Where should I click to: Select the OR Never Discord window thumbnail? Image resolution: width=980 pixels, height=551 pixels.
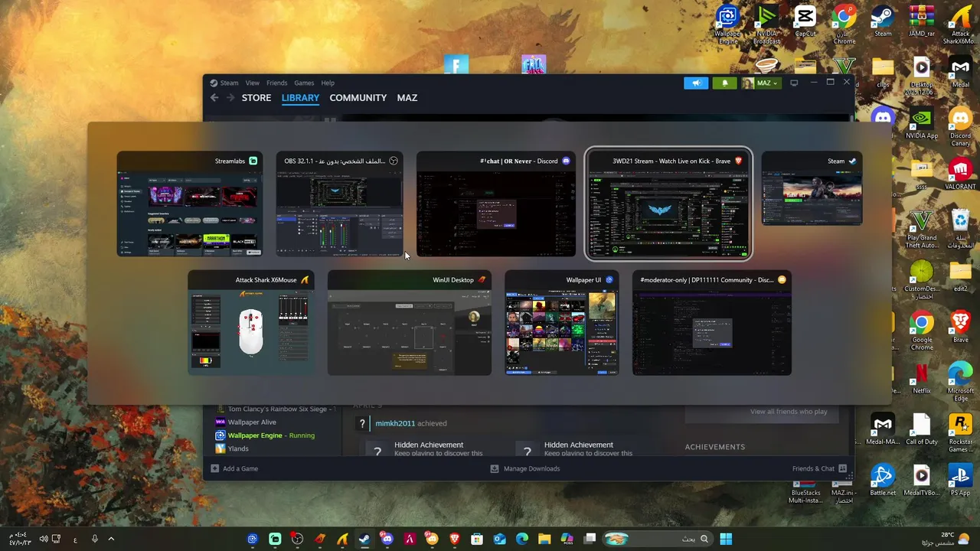coord(496,204)
